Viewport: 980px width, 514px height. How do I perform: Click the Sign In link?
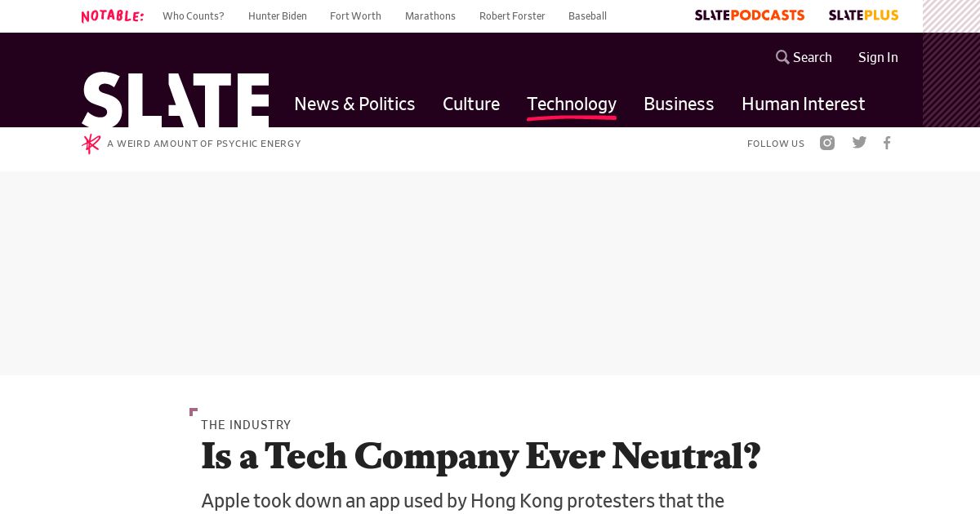coord(878,57)
